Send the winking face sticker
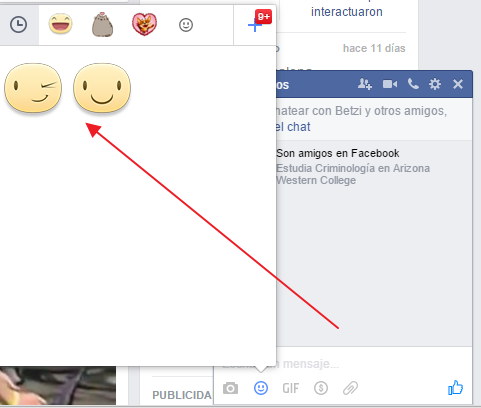 tap(33, 88)
